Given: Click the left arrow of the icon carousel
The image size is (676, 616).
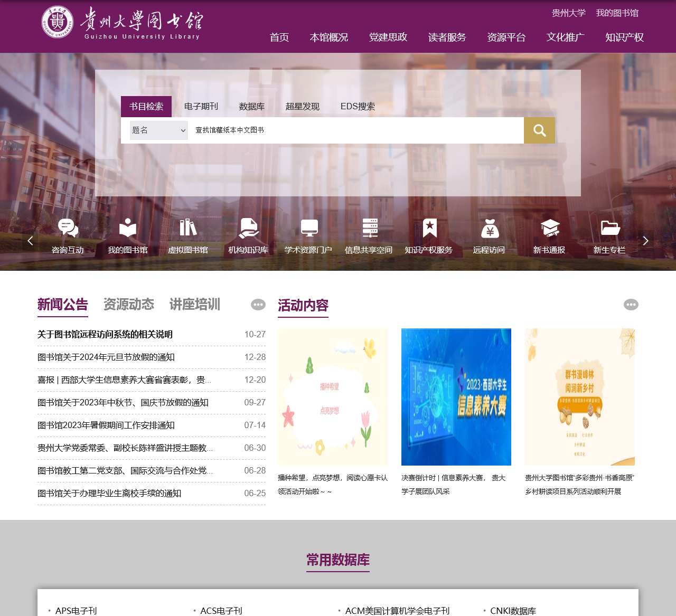Looking at the screenshot, I should pos(31,241).
